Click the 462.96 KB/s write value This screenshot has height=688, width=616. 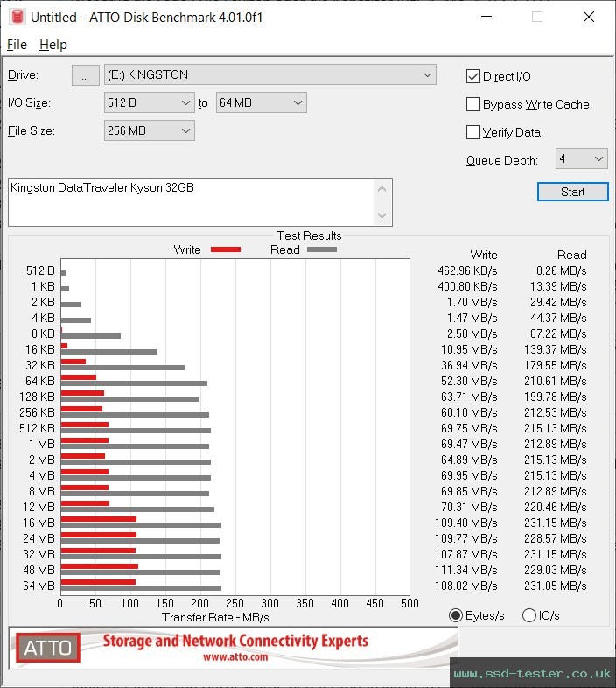coord(467,270)
